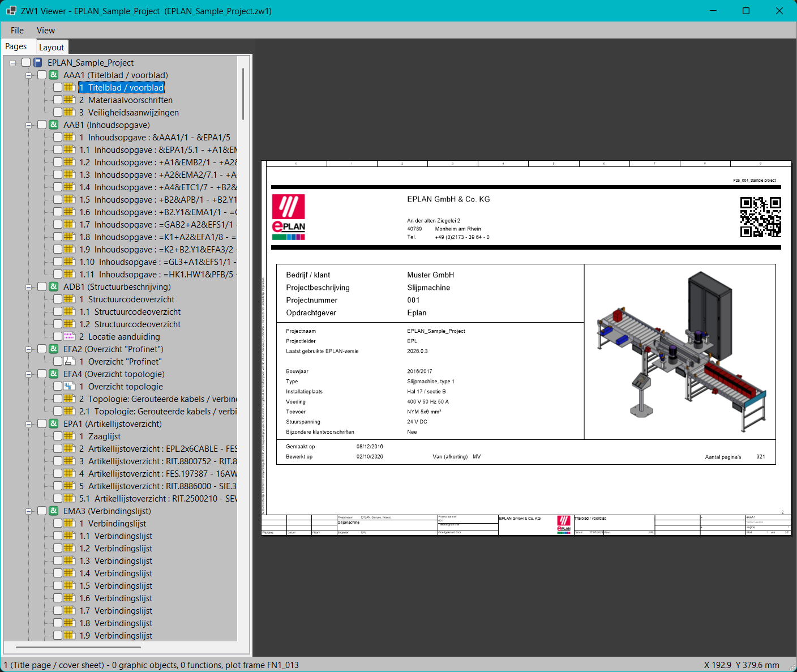Tick the checkbox for 2 Locatie aanduiding
Screen dimensions: 797x672
click(x=58, y=337)
